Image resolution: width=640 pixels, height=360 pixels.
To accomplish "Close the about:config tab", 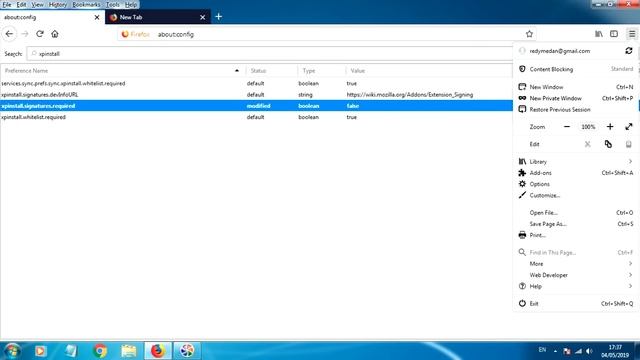I will coord(97,17).
